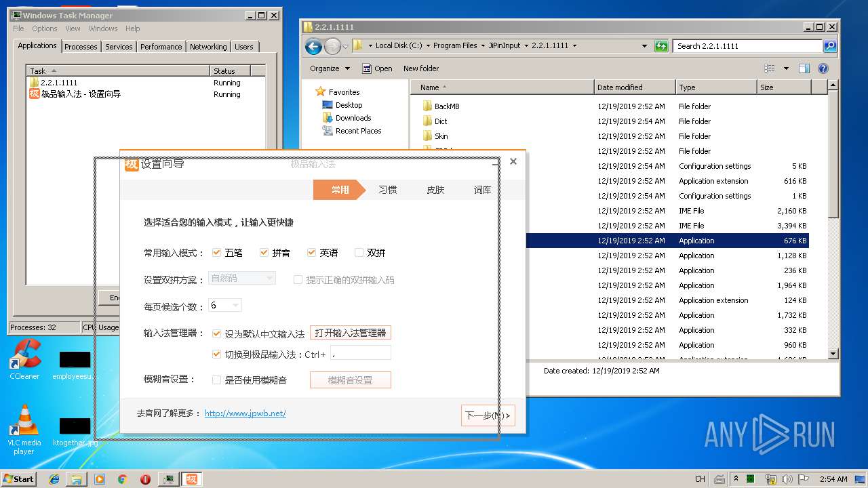
Task: Switch to the 词库 wizard tab
Action: (483, 190)
